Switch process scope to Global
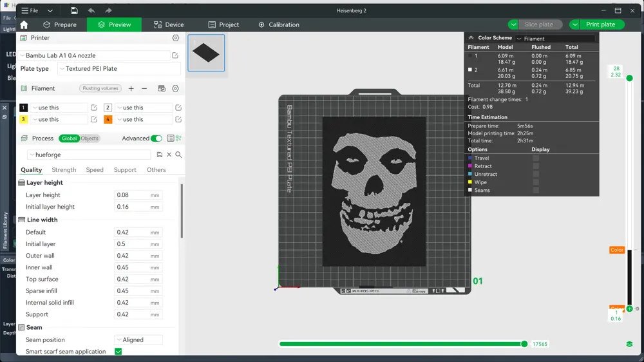644x362 pixels. [x=69, y=138]
